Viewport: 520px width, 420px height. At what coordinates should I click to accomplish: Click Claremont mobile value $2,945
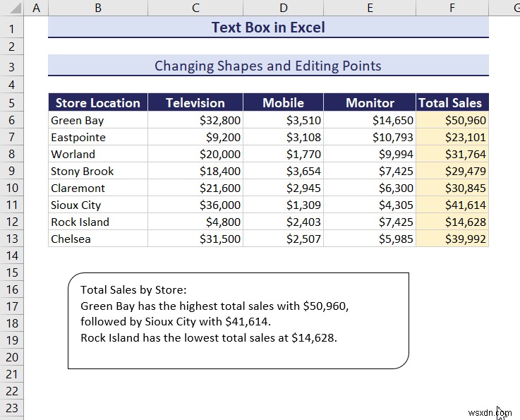coord(283,188)
